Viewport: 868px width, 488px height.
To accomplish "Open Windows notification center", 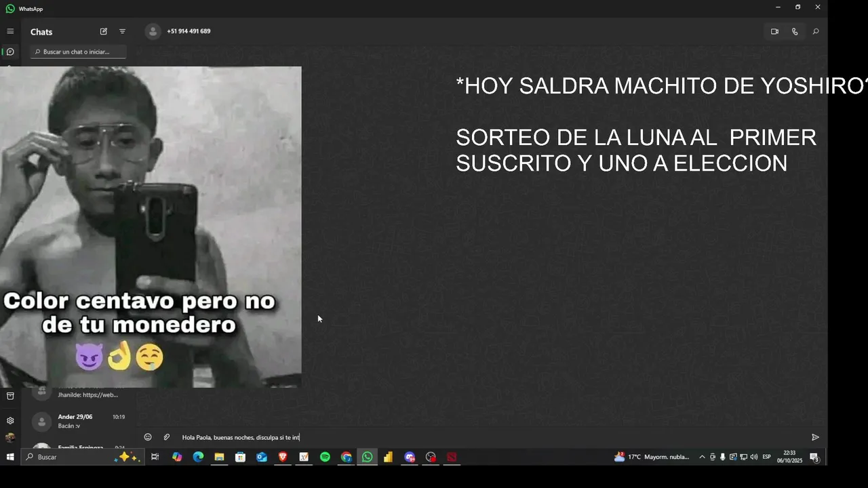I will point(814,457).
